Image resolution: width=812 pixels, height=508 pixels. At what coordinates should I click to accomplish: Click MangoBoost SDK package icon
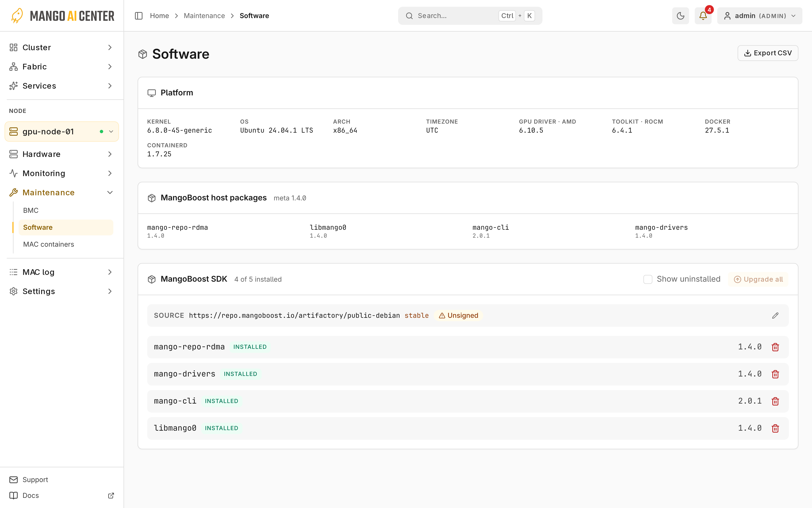[x=152, y=279]
